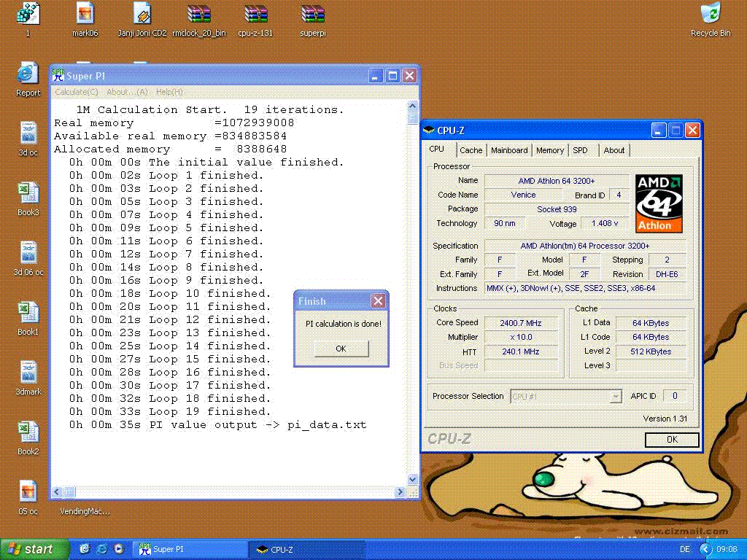Viewport: 747px width, 560px height.
Task: Switch to the Mainboard tab in CPU-Z
Action: click(509, 150)
